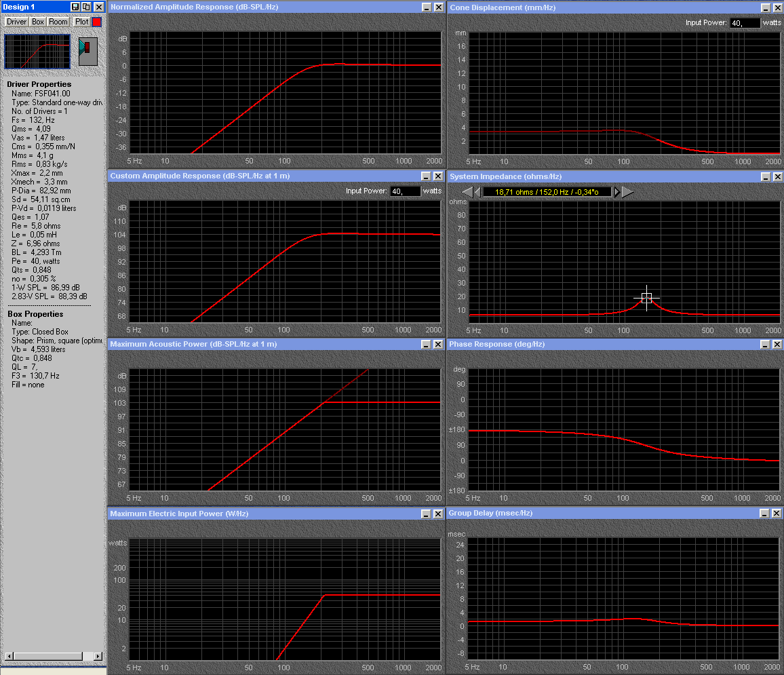This screenshot has width=784, height=675.
Task: Open the Driver properties tab
Action: click(x=16, y=22)
